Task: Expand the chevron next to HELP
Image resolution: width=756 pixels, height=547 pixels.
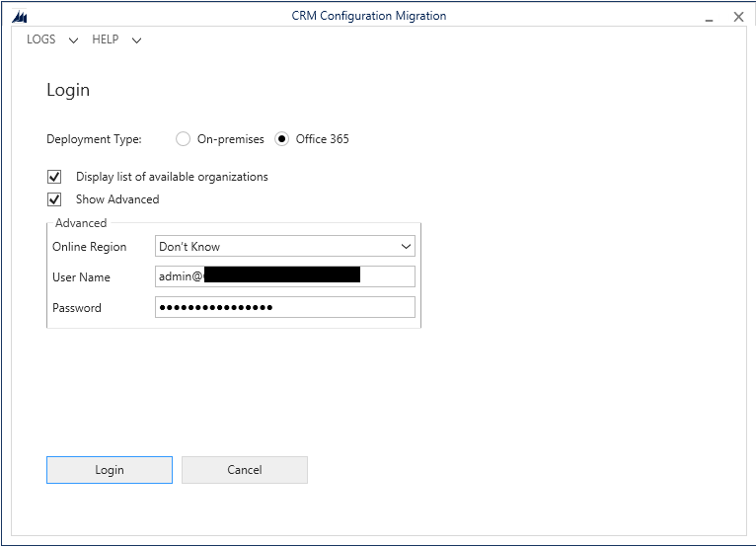Action: pos(136,40)
